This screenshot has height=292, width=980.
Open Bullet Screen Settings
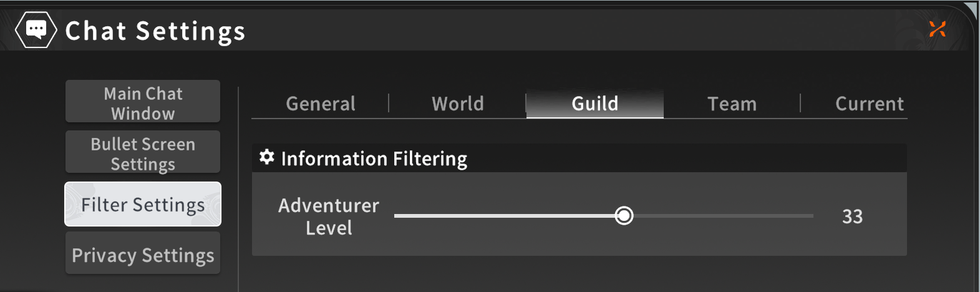pos(143,152)
